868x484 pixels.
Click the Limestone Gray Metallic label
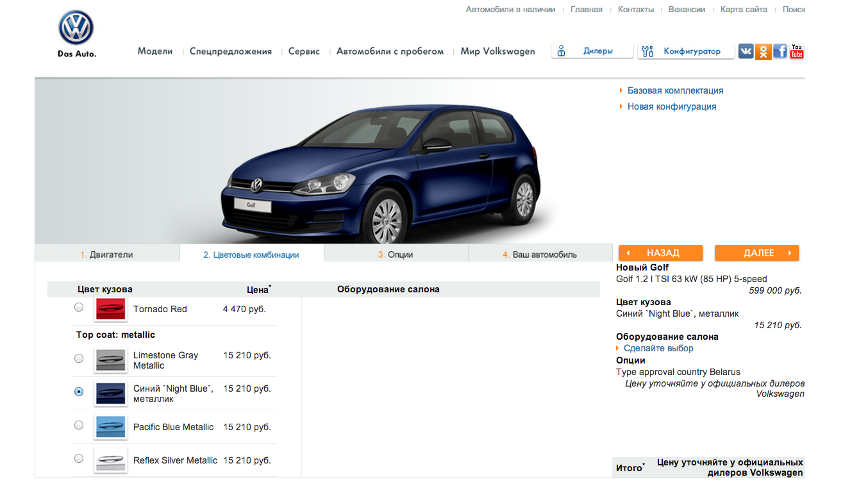(x=165, y=360)
